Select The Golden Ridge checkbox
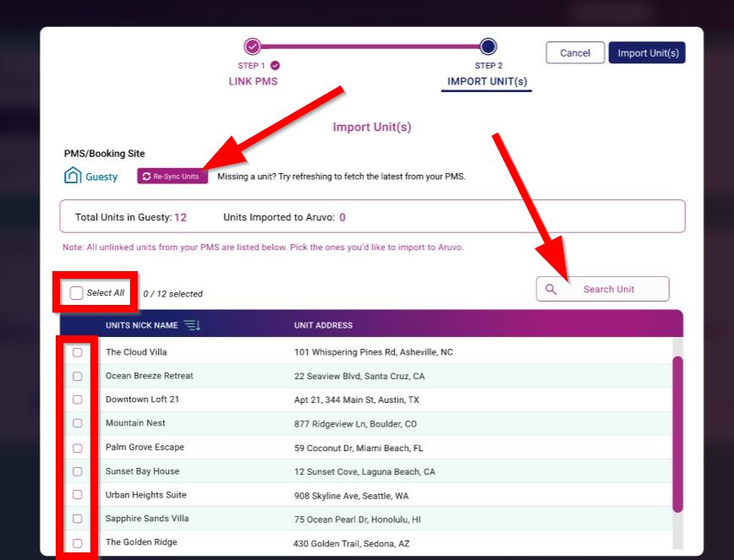The image size is (734, 560). coord(77,543)
